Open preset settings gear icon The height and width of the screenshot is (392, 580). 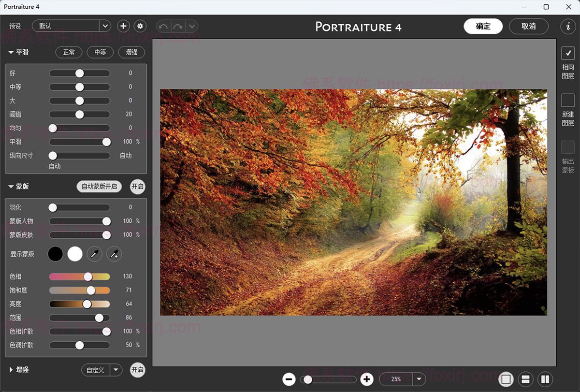tap(140, 26)
